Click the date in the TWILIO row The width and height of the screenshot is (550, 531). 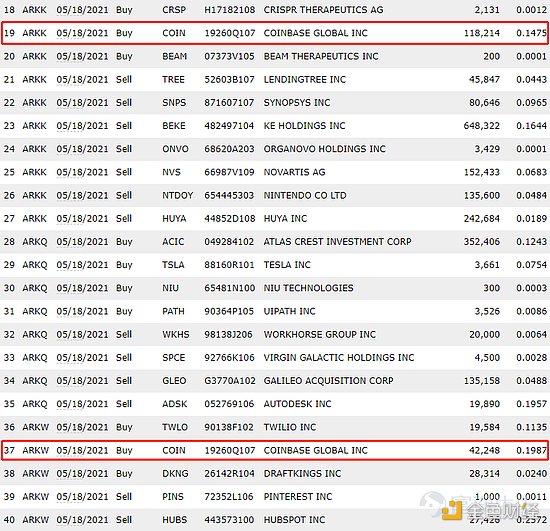[x=82, y=427]
